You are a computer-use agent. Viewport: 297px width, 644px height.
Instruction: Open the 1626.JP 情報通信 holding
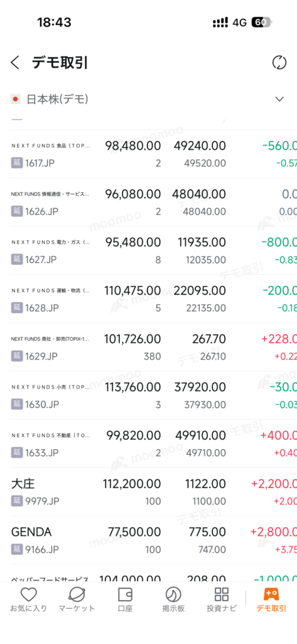(153, 202)
